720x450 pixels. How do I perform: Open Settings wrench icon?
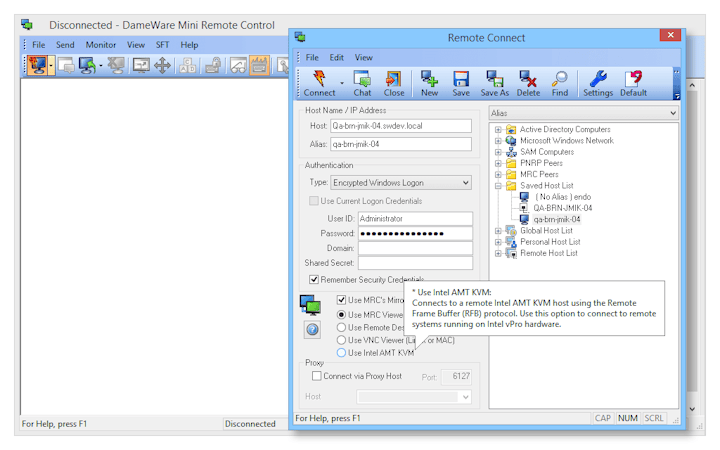598,84
